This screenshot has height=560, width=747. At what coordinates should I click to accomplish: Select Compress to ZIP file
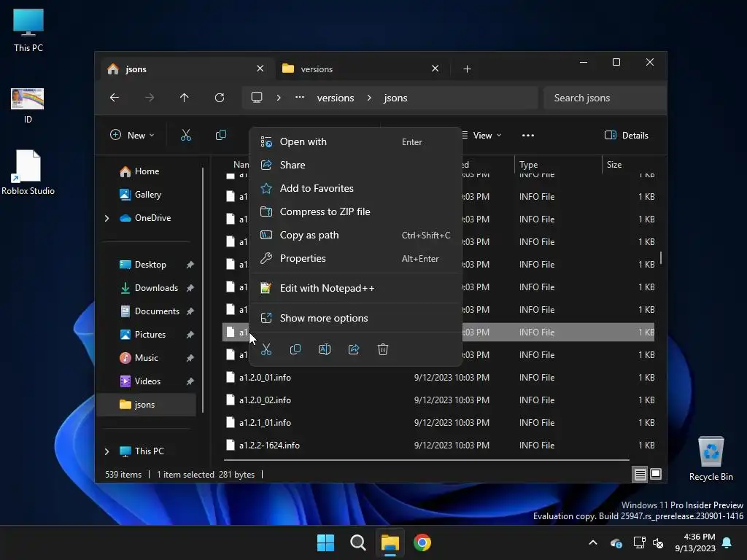coord(355,212)
